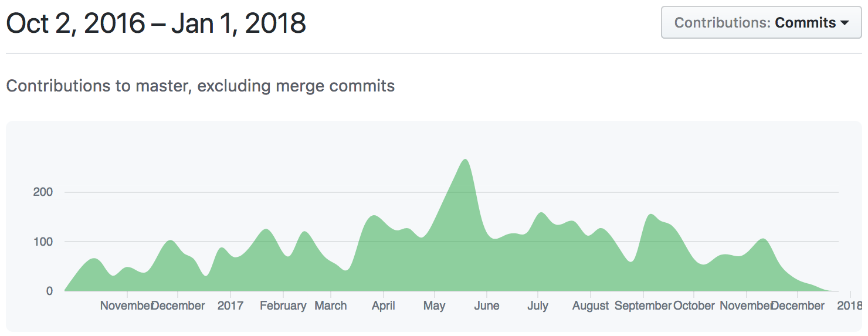Click the July x-axis label
This screenshot has height=336, width=868.
click(538, 306)
